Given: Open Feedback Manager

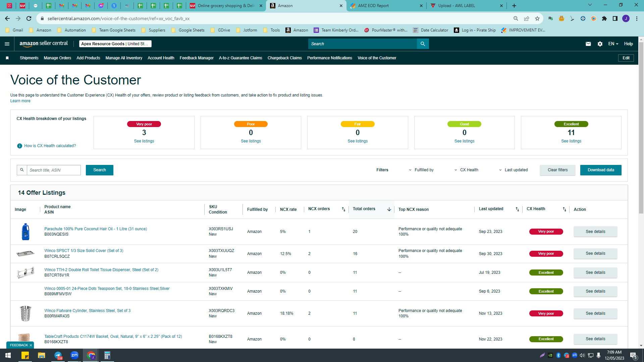Looking at the screenshot, I should click(x=197, y=58).
